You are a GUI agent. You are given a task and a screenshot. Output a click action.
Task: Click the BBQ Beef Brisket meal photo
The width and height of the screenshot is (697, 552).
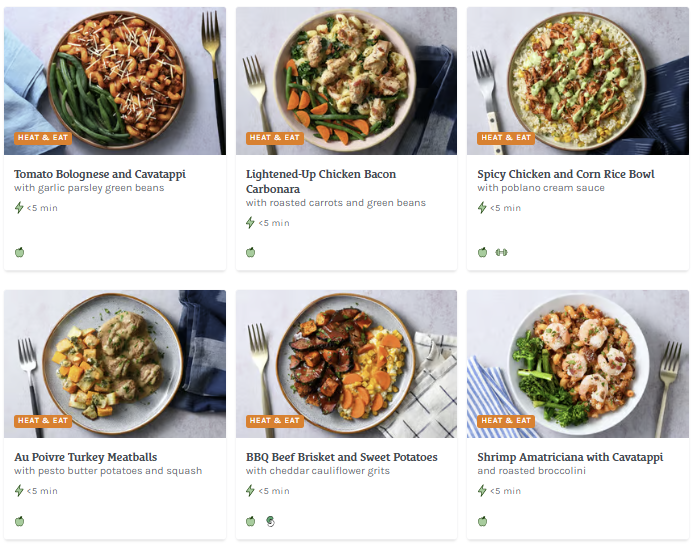coord(346,364)
